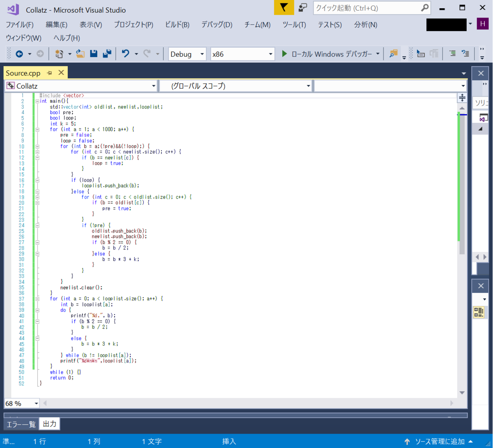Screen dimensions: 493x448
Task: Click the user account avatar H
Action: (x=483, y=24)
